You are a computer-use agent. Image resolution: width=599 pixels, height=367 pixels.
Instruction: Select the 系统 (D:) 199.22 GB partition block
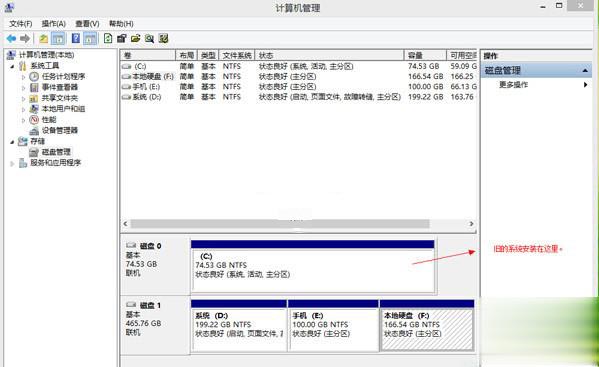(239, 325)
